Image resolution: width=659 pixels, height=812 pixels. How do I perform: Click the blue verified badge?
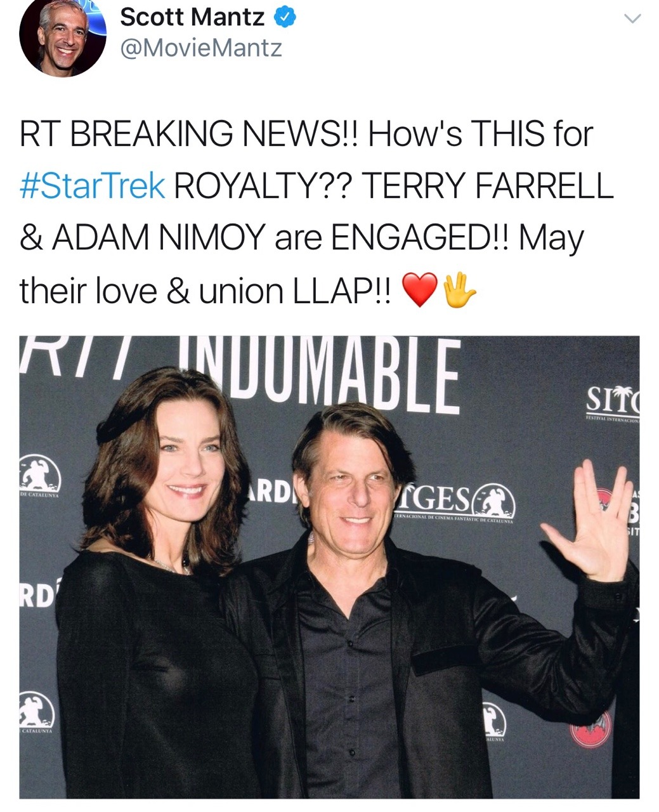[x=285, y=17]
